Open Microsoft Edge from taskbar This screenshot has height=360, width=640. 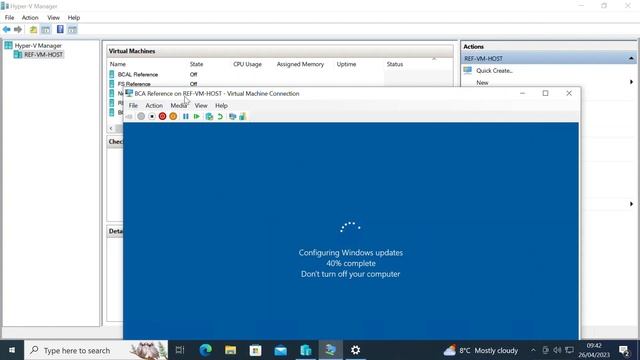(205, 350)
